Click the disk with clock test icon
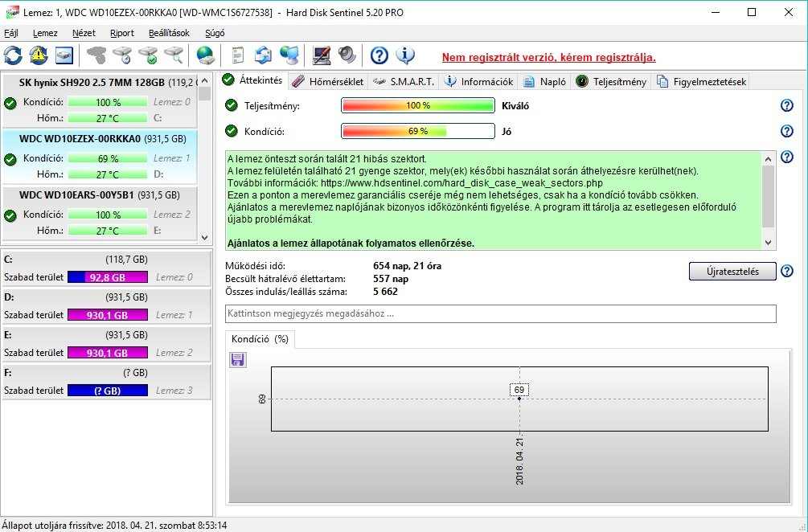The width and height of the screenshot is (808, 532). coord(123,55)
